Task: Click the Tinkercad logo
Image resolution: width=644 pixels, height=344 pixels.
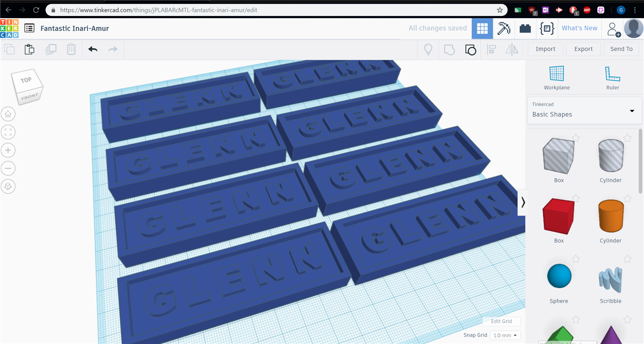Action: point(9,28)
